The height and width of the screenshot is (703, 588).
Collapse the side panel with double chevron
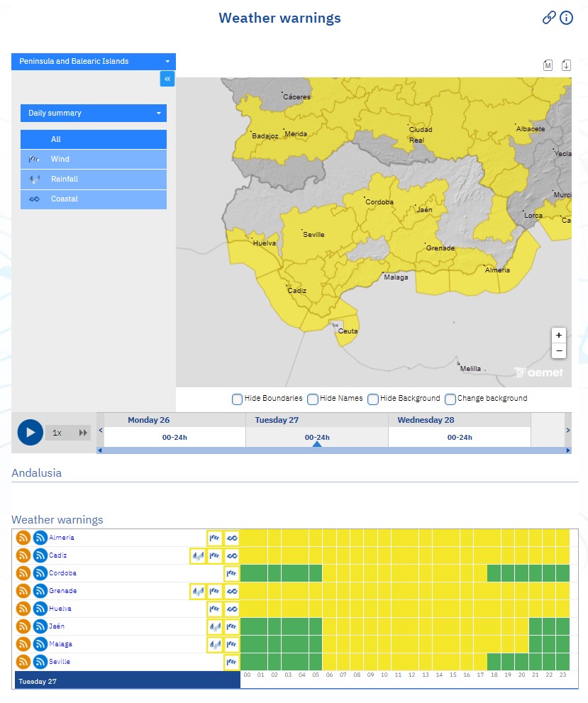tap(167, 79)
